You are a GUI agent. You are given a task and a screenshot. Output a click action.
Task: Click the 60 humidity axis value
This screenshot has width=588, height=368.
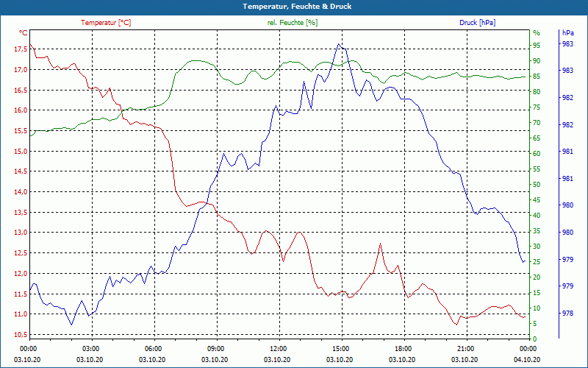coord(537,154)
